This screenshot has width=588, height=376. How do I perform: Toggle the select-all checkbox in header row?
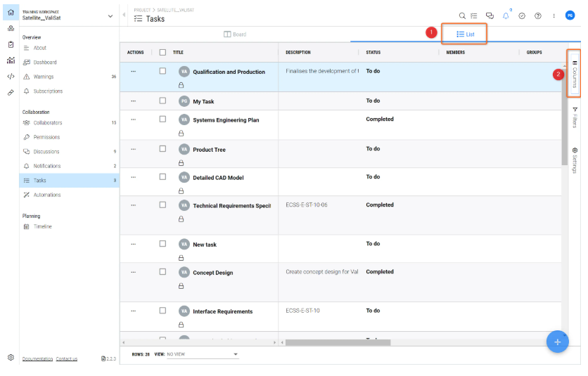click(x=162, y=53)
